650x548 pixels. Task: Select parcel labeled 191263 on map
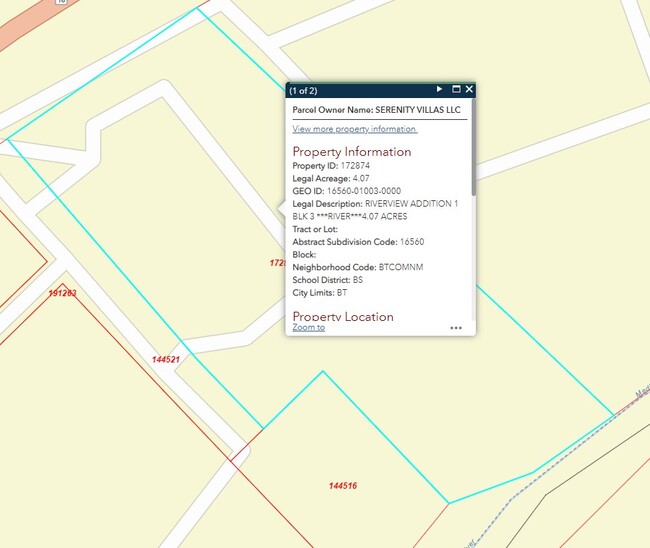pos(62,293)
